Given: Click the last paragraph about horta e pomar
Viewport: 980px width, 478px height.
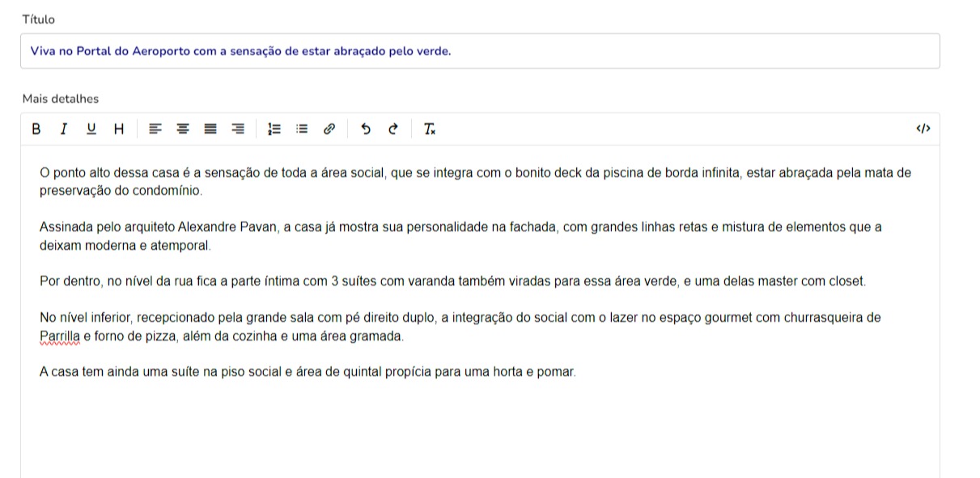Looking at the screenshot, I should [308, 373].
